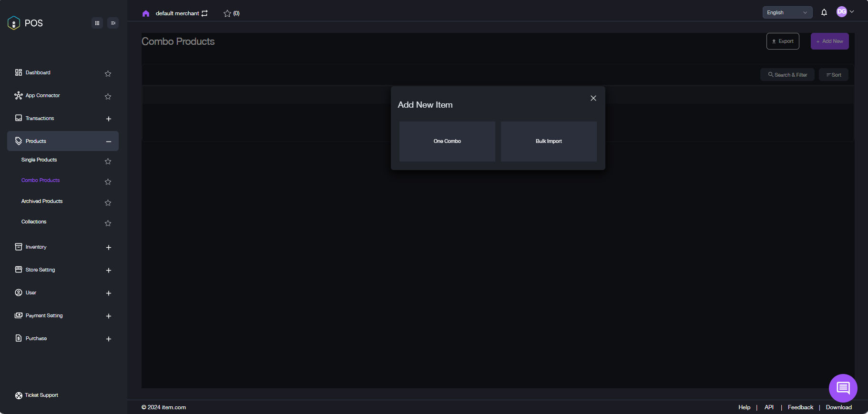The image size is (868, 414).
Task: Click the home icon in breadcrumb
Action: [146, 13]
